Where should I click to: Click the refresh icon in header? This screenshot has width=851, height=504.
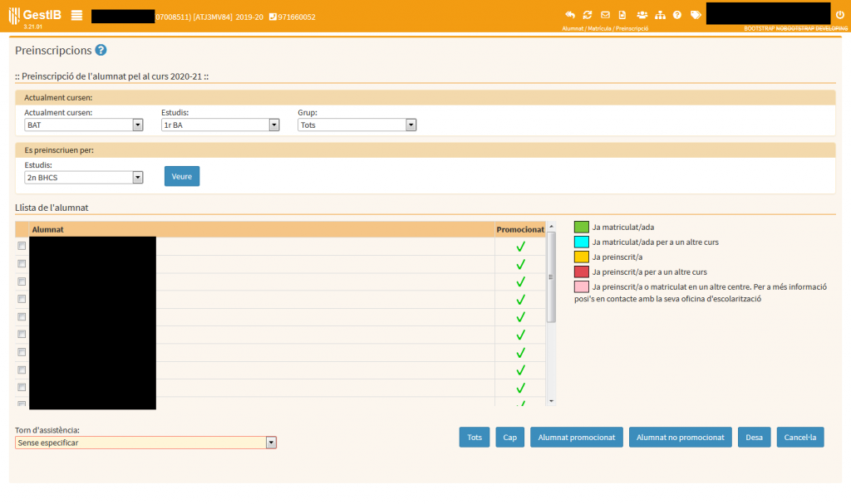[588, 15]
